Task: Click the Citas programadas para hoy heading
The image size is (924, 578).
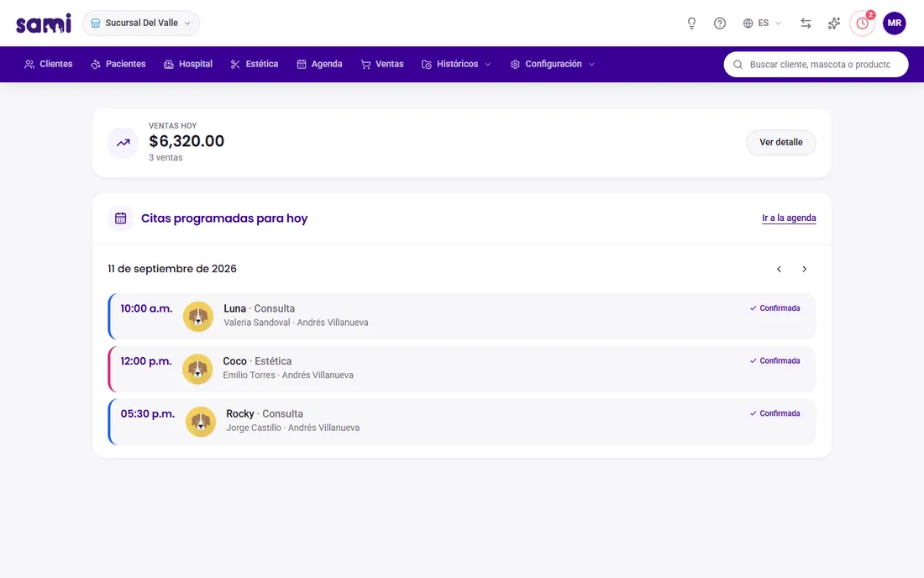Action: click(224, 218)
